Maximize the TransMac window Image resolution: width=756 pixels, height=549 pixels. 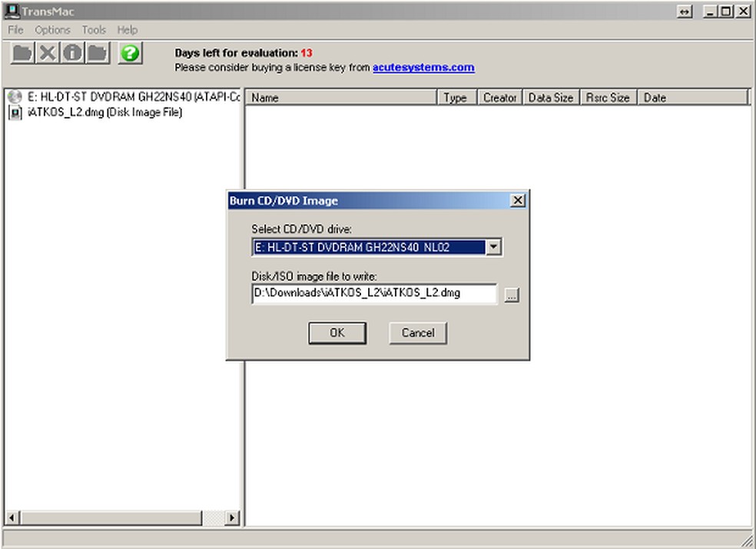click(x=726, y=12)
